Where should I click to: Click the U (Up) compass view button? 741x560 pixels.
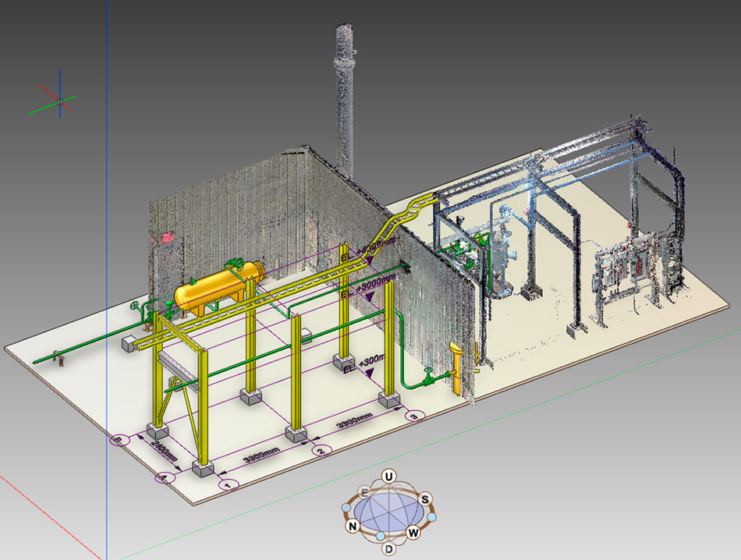click(388, 477)
